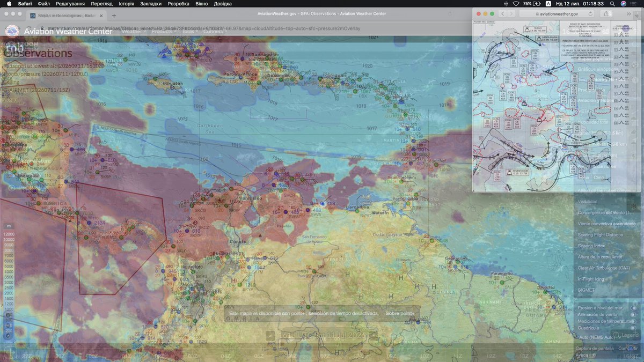Screen dimensions: 644x362
Task: Select Viento convectivo ascendente layer
Action: tap(606, 224)
